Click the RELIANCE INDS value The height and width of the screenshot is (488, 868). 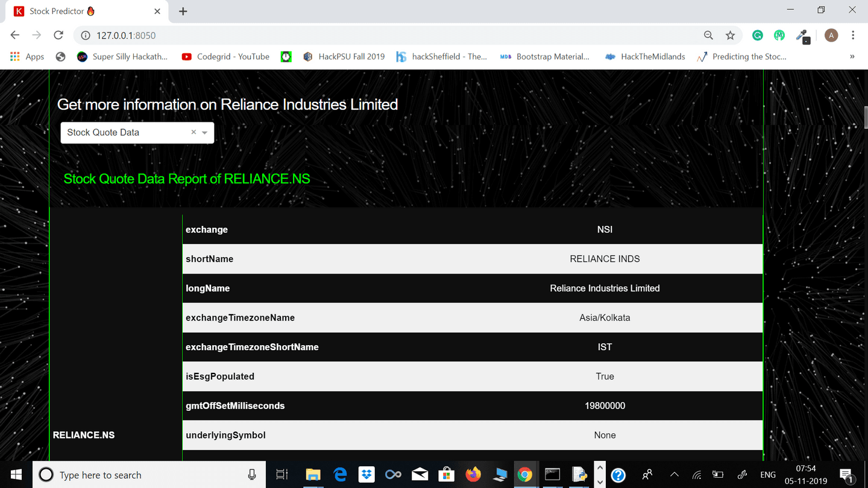point(605,259)
